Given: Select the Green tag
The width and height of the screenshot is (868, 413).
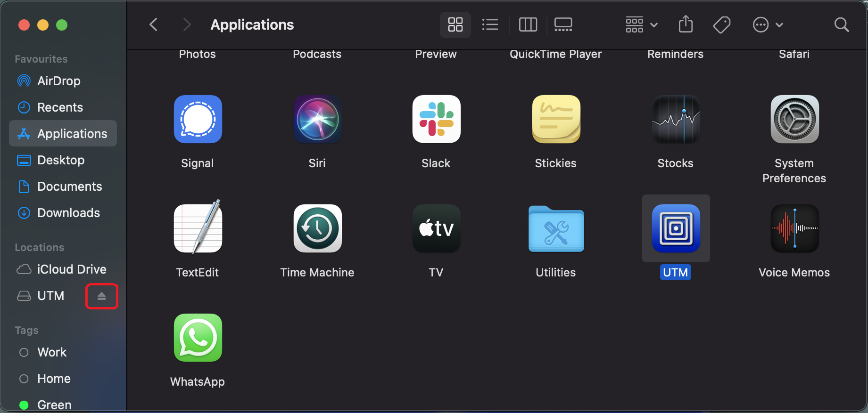Looking at the screenshot, I should tap(63, 405).
